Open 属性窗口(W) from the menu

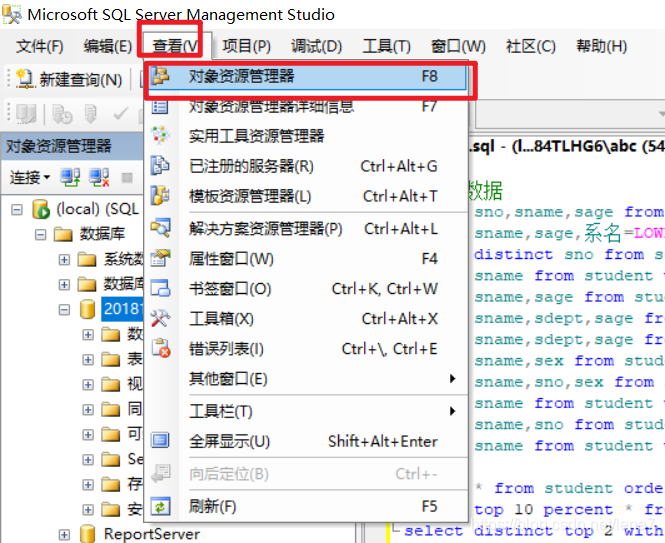pyautogui.click(x=307, y=259)
